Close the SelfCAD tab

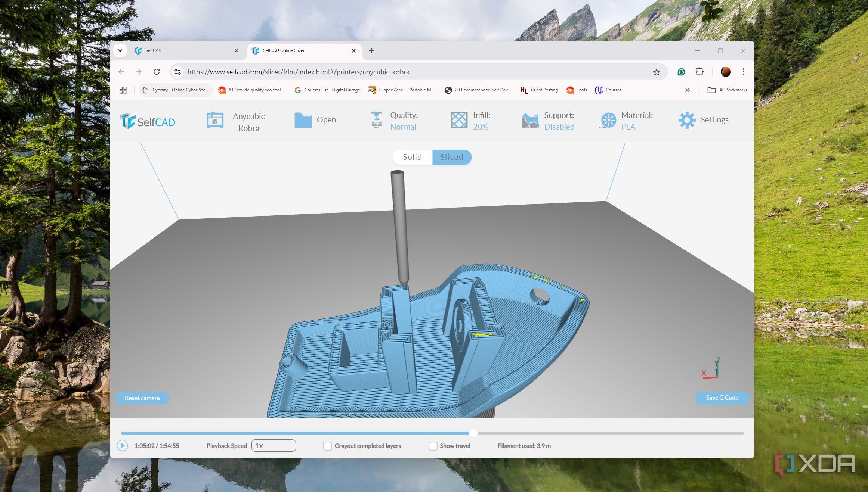pyautogui.click(x=236, y=50)
